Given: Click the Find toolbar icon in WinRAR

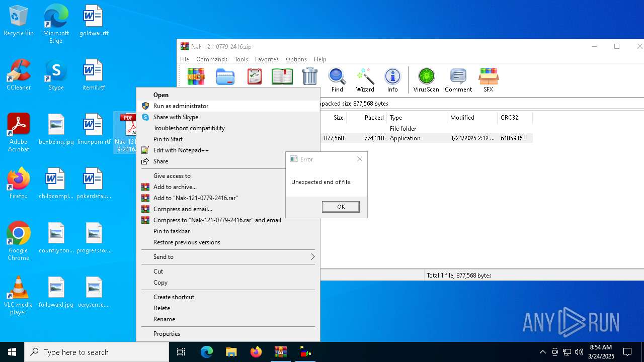Looking at the screenshot, I should [x=337, y=80].
